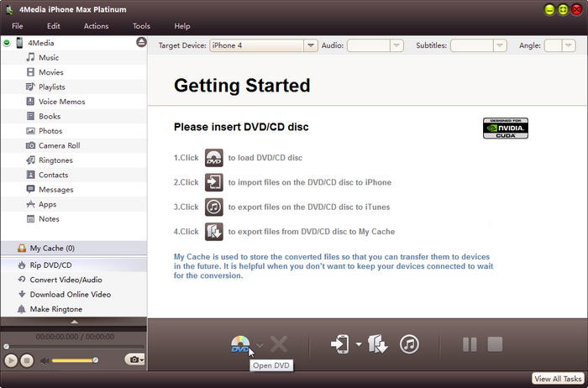Click the View All Tasks button
The width and height of the screenshot is (588, 388).
[x=558, y=379]
